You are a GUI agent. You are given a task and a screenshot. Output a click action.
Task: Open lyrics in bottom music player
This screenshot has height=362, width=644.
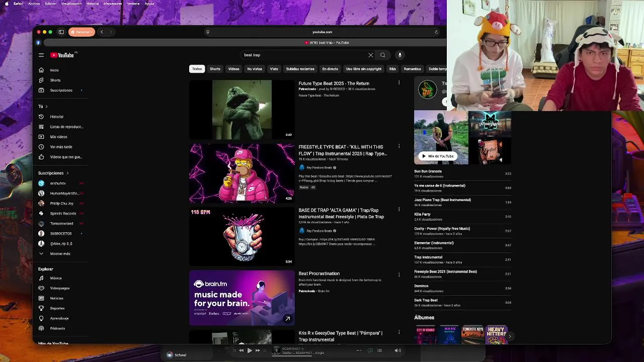pos(370,350)
